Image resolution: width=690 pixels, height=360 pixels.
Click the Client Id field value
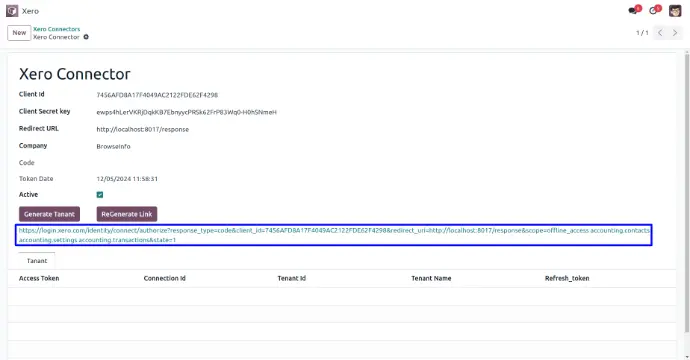[157, 95]
